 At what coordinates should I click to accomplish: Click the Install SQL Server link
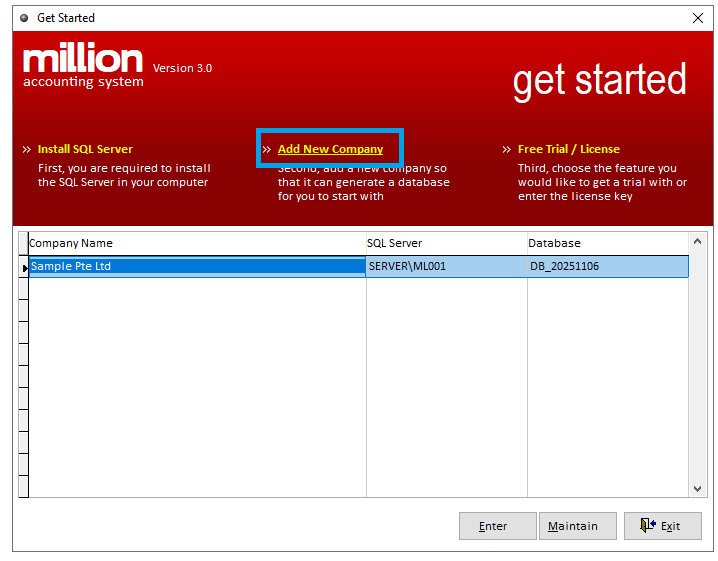point(85,149)
